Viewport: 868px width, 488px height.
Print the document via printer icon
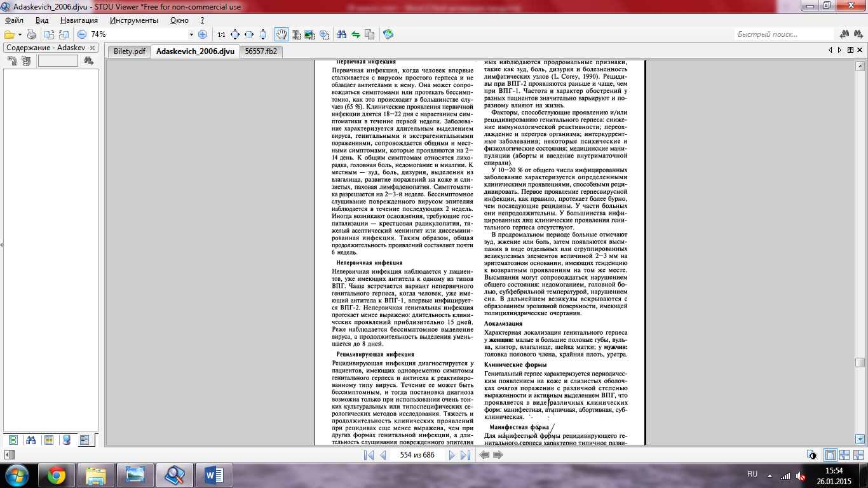pos(32,34)
